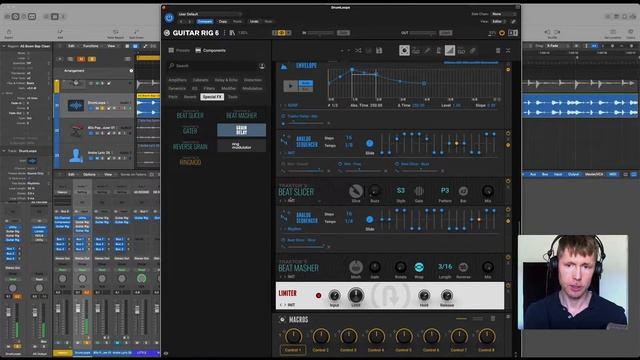Screen dimensions: 640x360
Task: Click the yellow stereo channel indicator
Action: tap(282, 33)
